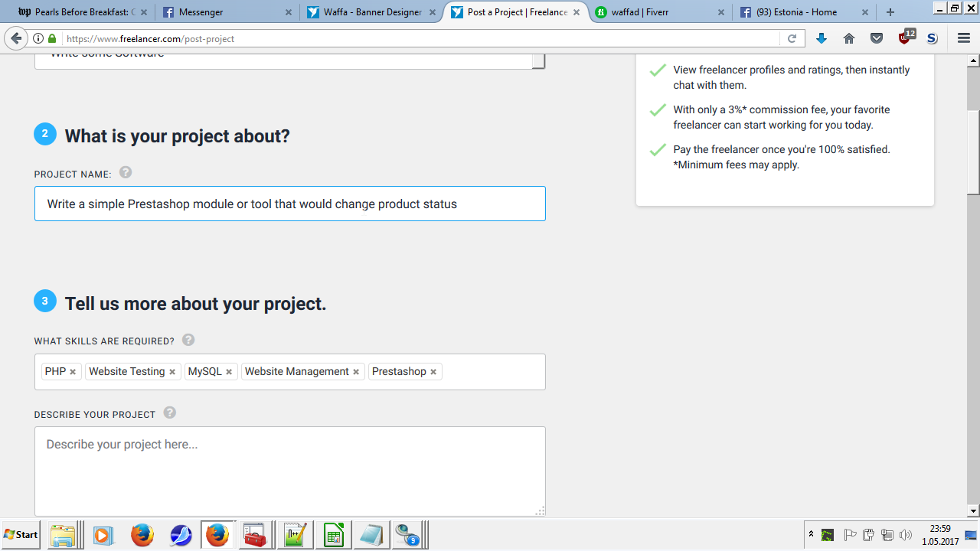Click 'Tell us more about your project.' heading
980x551 pixels.
coord(196,304)
